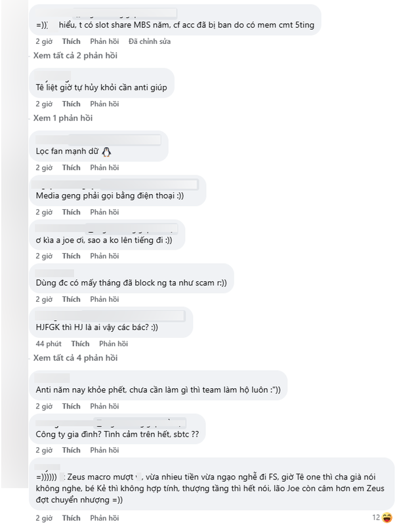420x526 pixels.
Task: Like the 'Tê liệt giờ tự hủy' comment
Action: pos(71,104)
